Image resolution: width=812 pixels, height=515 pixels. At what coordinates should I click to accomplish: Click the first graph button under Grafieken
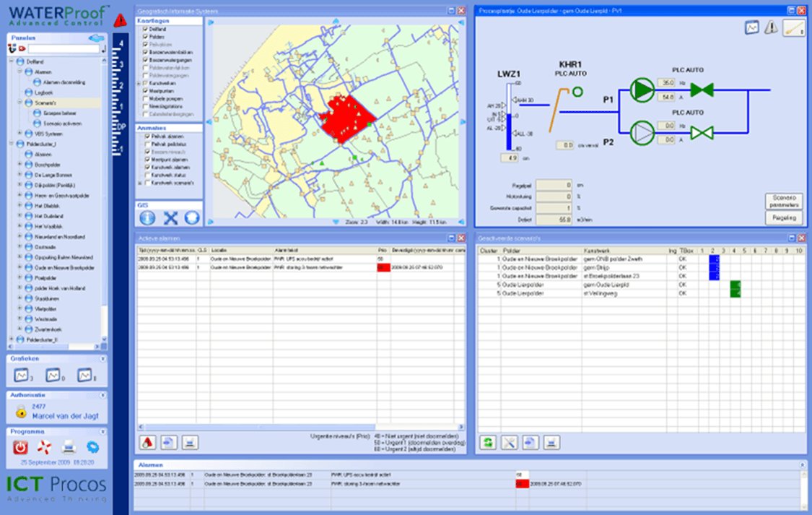click(x=21, y=375)
